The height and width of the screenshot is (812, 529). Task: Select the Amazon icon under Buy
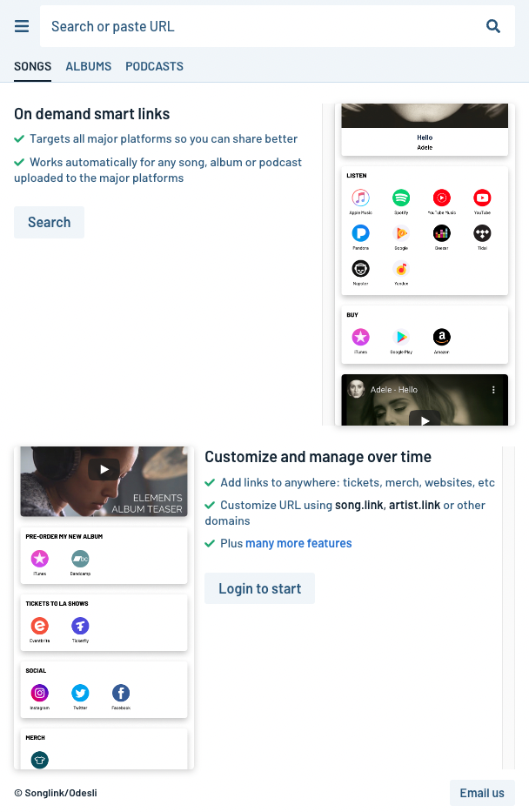click(x=442, y=337)
